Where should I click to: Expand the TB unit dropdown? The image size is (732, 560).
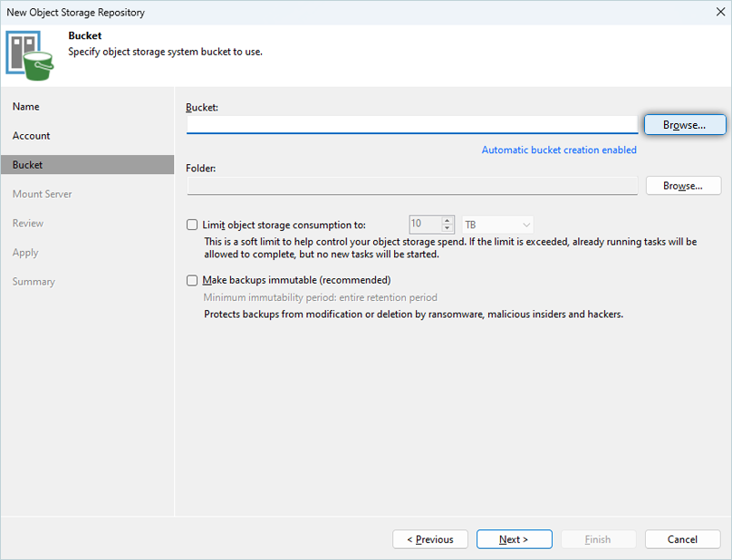coord(497,225)
